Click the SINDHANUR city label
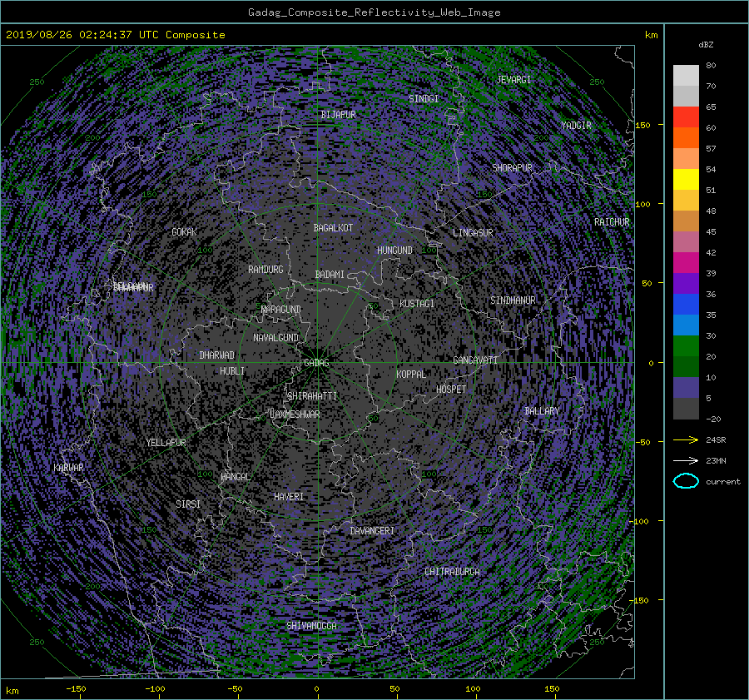Viewport: 749px width, 700px height. [x=513, y=300]
